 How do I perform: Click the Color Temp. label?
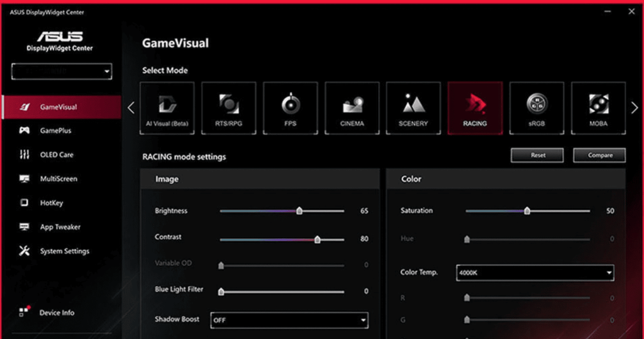pyautogui.click(x=419, y=272)
